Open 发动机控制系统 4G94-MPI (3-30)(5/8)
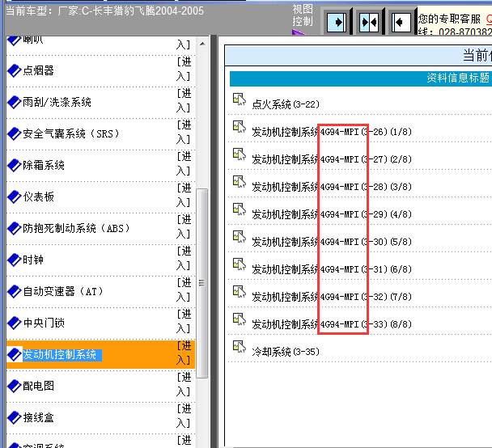492x448 pixels. pyautogui.click(x=332, y=242)
